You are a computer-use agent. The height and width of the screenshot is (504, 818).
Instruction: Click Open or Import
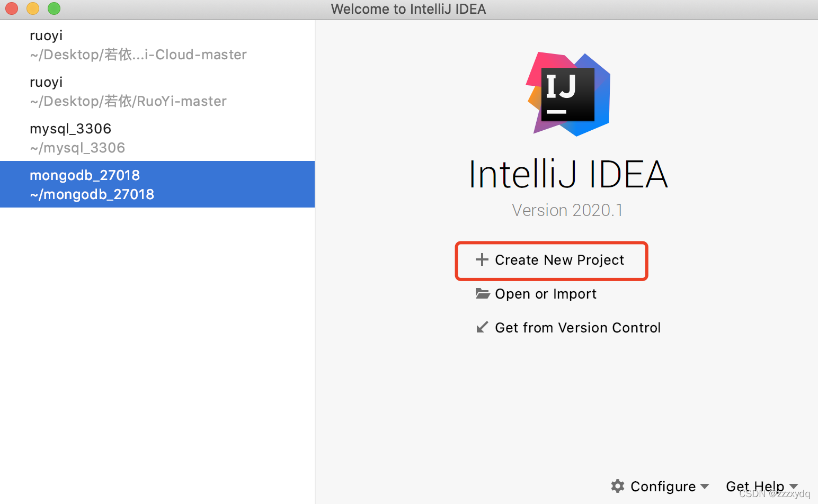click(x=545, y=294)
